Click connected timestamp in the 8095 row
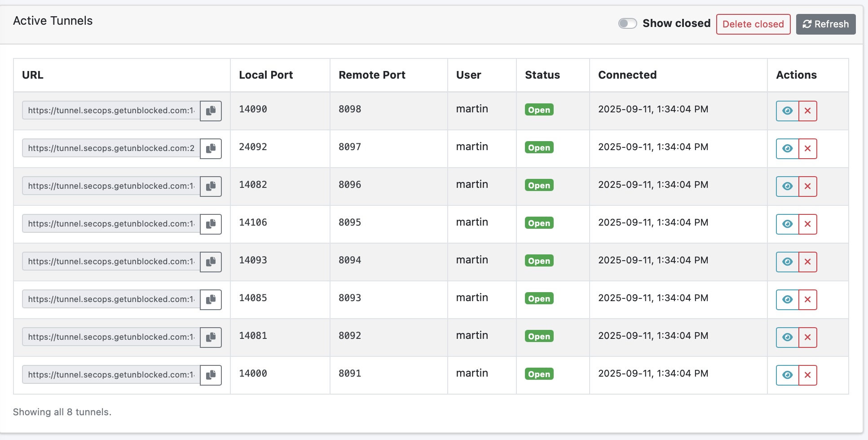 653,222
